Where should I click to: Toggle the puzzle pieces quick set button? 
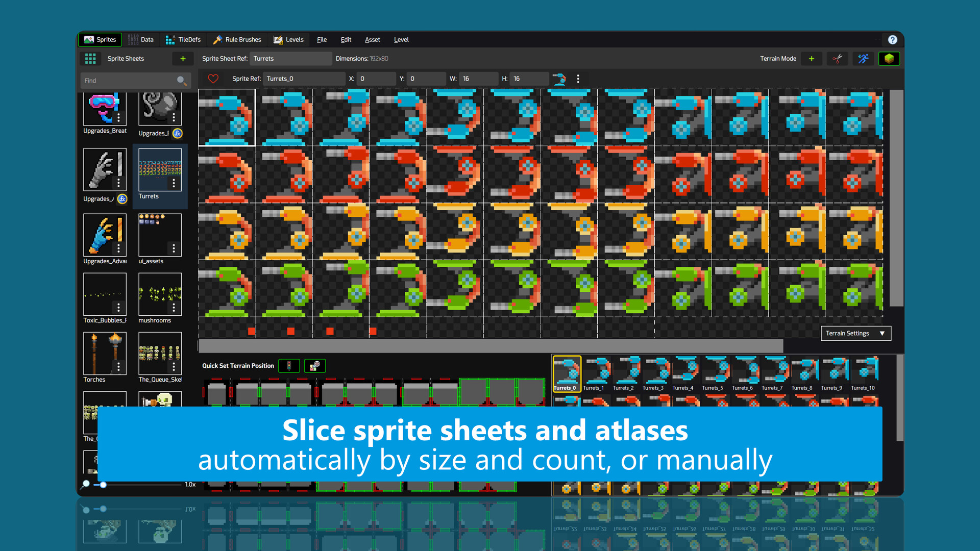coord(314,366)
